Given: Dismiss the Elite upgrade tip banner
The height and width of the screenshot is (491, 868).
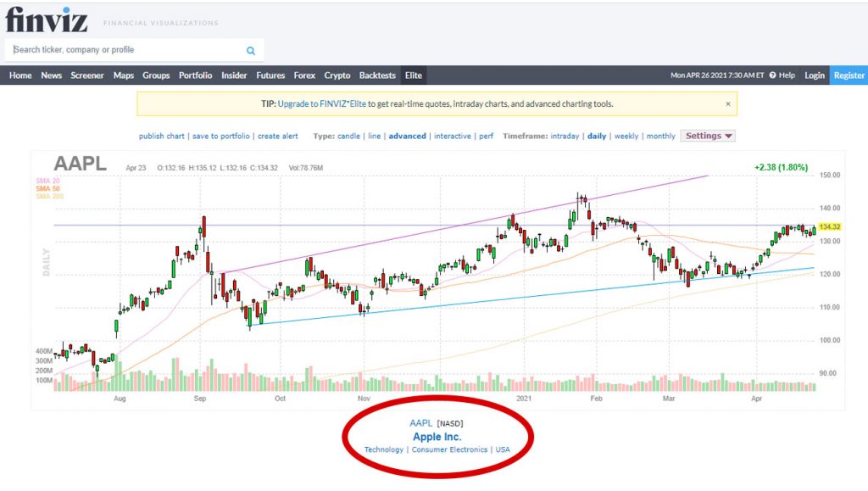Looking at the screenshot, I should pos(728,104).
